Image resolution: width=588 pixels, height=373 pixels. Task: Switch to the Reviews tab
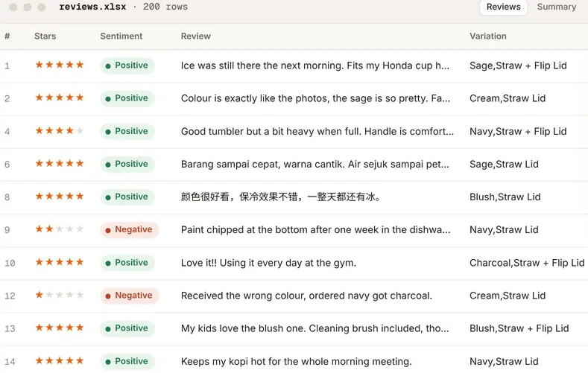pos(503,7)
